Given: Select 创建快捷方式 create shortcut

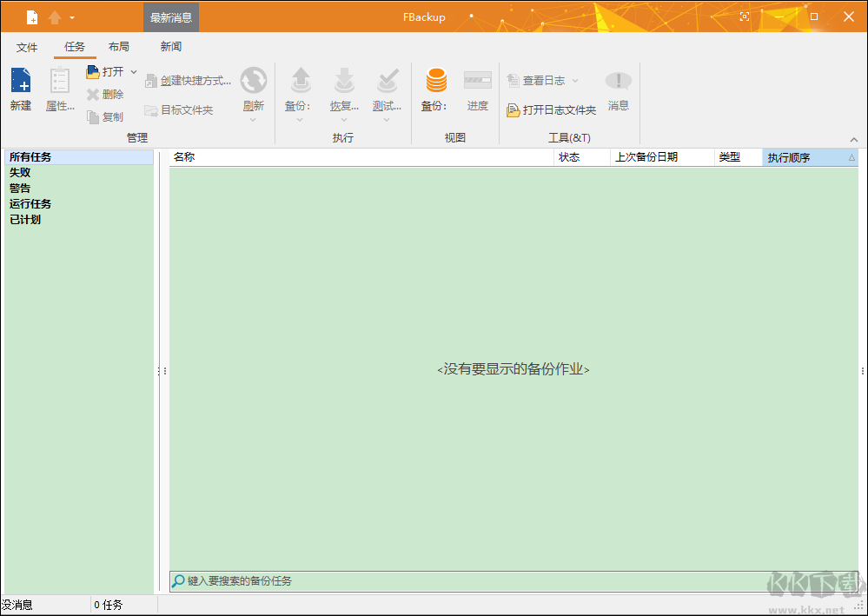Looking at the screenshot, I should click(x=189, y=81).
